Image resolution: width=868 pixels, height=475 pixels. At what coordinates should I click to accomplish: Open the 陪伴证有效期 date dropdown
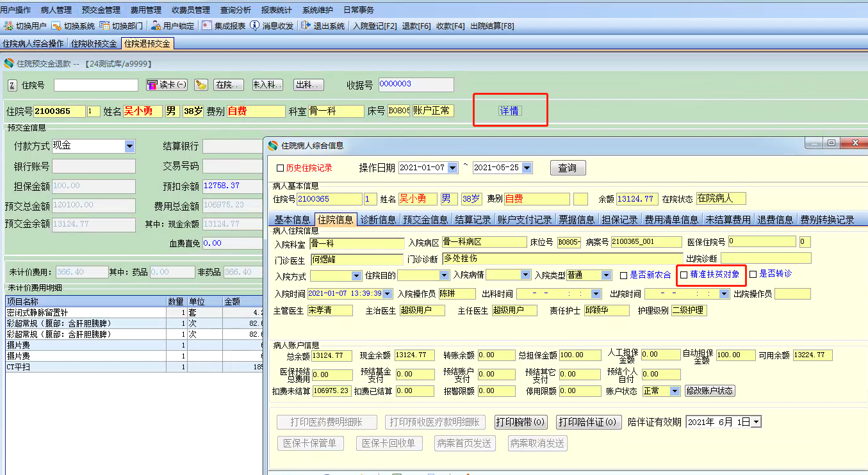point(756,422)
